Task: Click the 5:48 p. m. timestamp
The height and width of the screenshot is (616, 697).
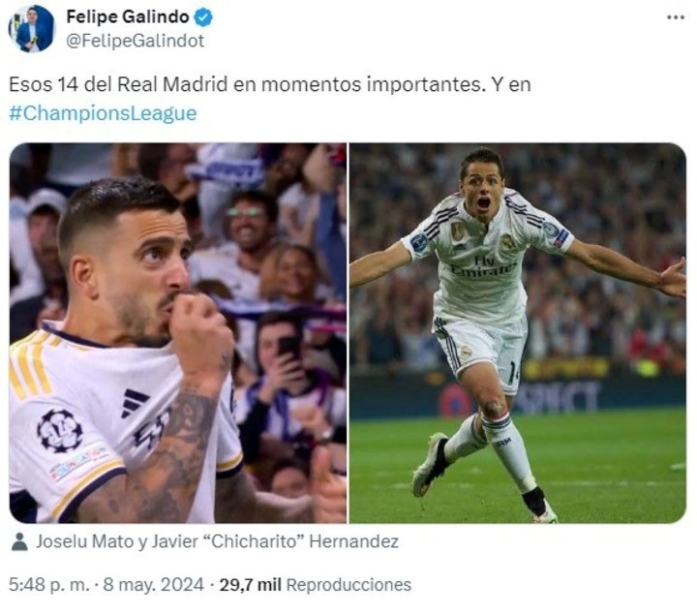Action: (x=49, y=584)
